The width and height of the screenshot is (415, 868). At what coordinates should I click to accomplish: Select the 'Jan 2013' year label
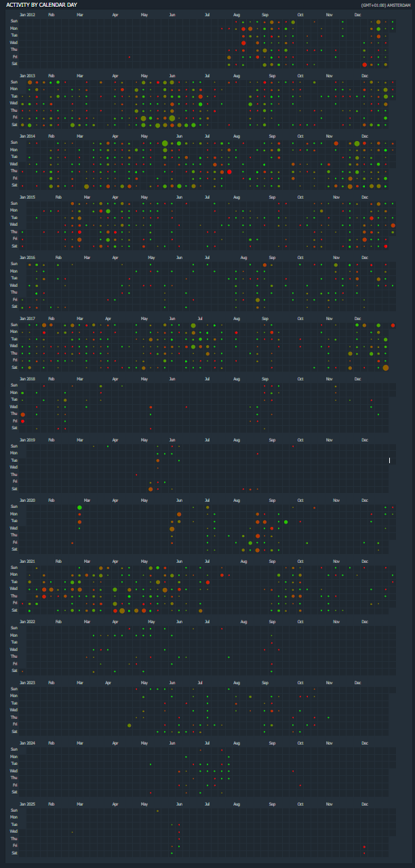(28, 75)
